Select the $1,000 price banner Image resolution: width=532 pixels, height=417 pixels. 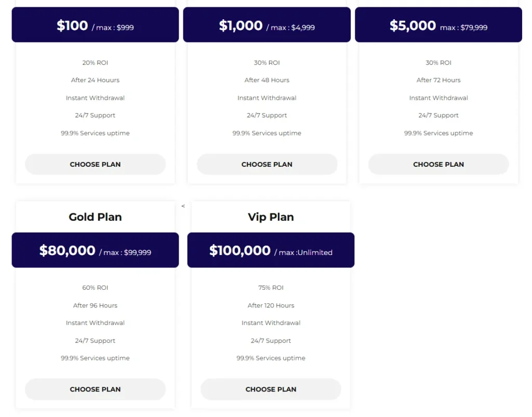(267, 25)
